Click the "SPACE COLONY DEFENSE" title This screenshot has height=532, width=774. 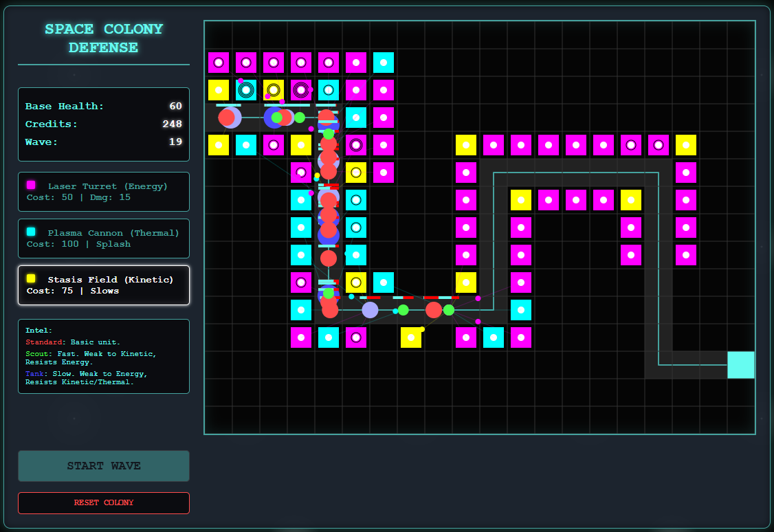pos(104,38)
